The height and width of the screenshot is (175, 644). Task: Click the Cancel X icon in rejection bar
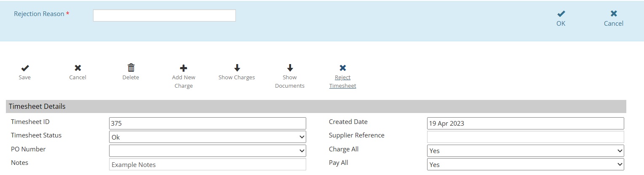click(614, 13)
